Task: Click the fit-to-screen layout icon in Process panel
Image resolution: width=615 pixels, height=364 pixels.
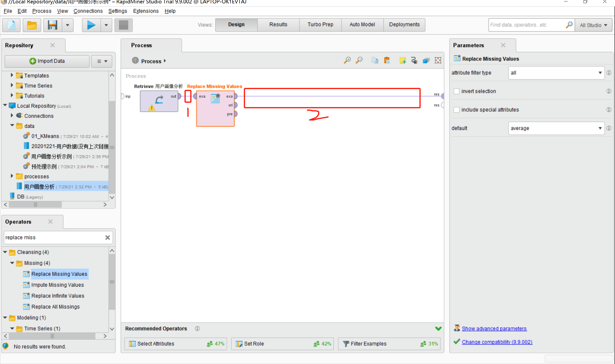Action: coord(439,61)
